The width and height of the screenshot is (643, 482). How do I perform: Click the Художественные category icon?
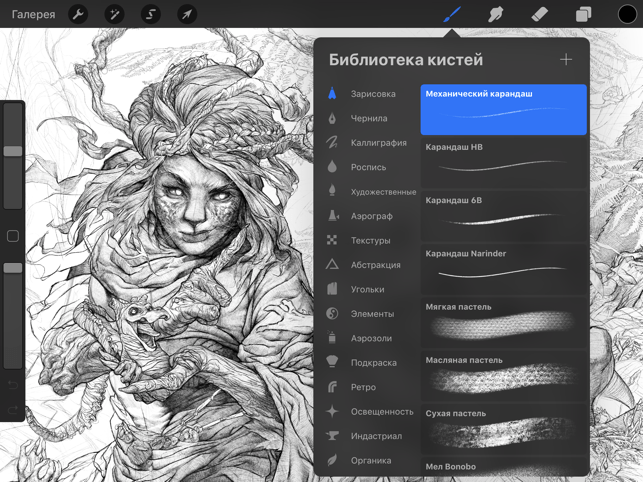pos(332,190)
